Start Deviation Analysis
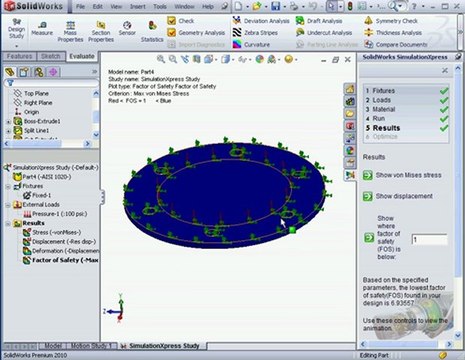Viewport: 465px width, 360px height. click(x=261, y=21)
